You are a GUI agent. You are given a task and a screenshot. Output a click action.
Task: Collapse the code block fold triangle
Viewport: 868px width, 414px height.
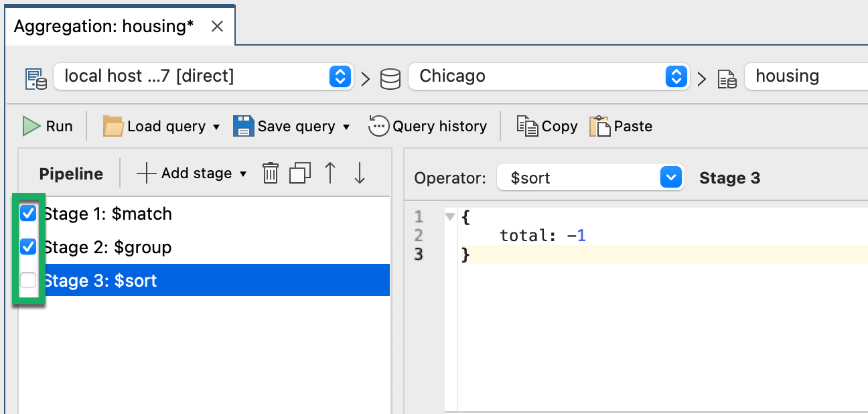pyautogui.click(x=449, y=216)
